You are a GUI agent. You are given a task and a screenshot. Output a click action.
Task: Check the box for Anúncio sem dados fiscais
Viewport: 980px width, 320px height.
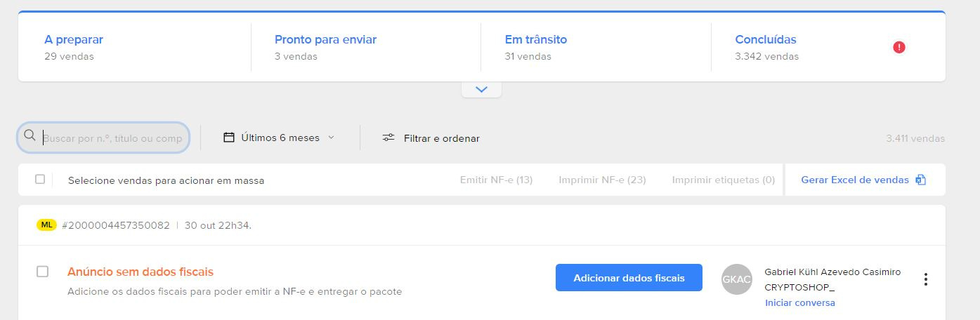pyautogui.click(x=42, y=272)
